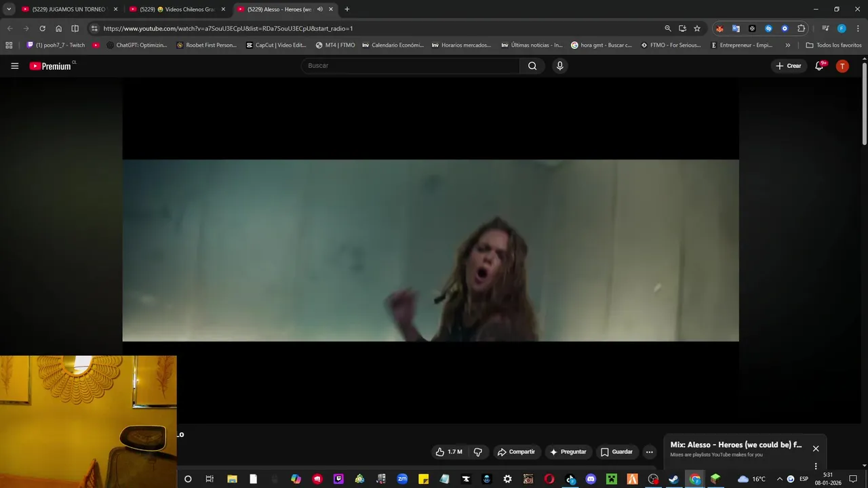868x488 pixels.
Task: Open MetaMask fox extension
Action: [x=719, y=28]
